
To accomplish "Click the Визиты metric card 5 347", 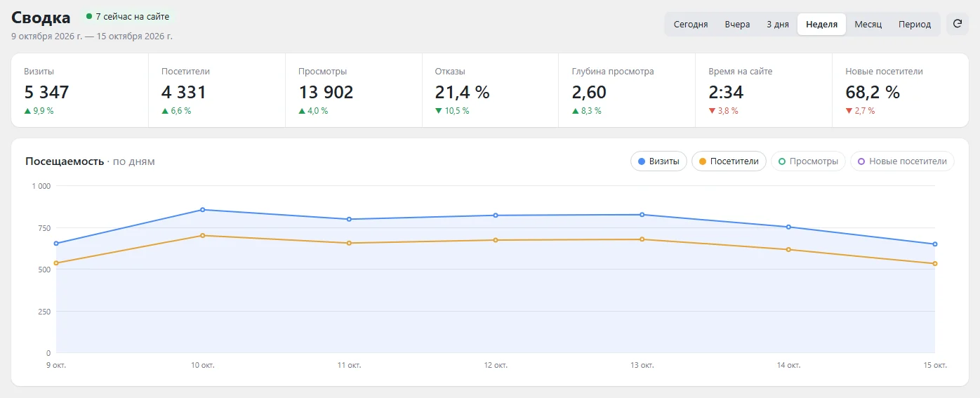I will tap(80, 90).
